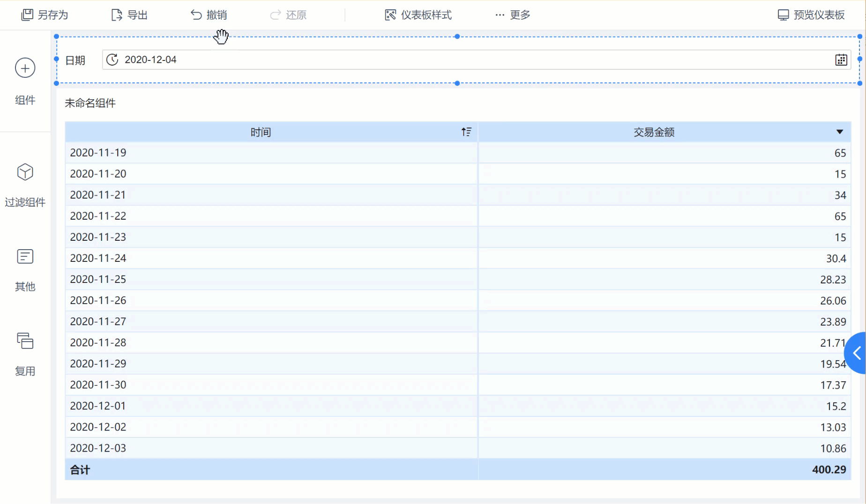
Task: Click the amount value 10.86
Action: pos(833,448)
